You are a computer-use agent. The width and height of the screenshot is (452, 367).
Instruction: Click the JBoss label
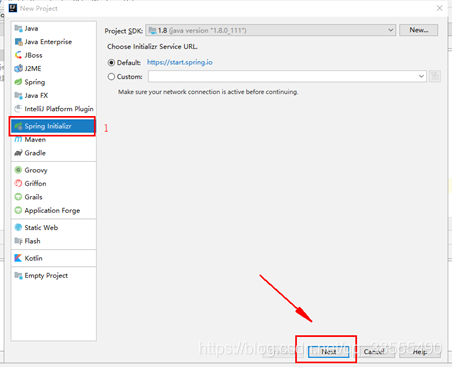click(x=33, y=55)
